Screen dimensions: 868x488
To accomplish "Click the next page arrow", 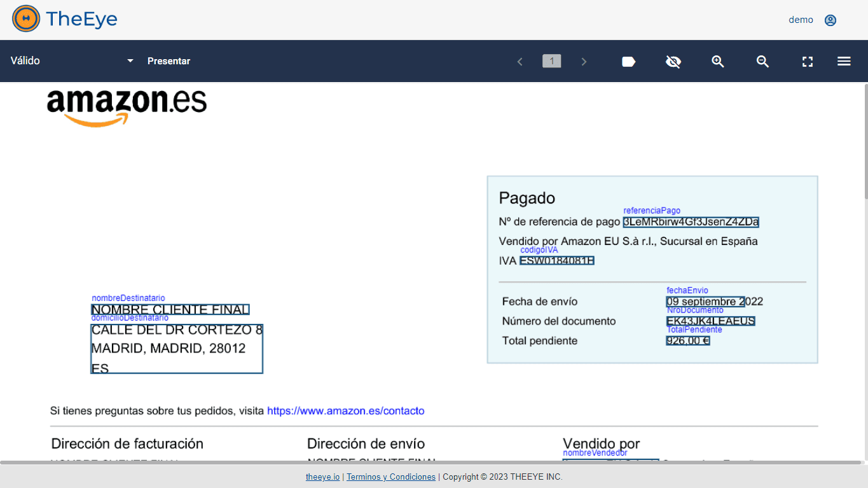I will tap(584, 61).
